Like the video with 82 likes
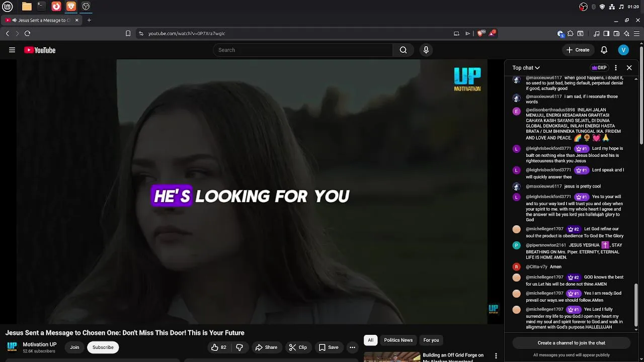The height and width of the screenshot is (362, 644). pos(219,347)
